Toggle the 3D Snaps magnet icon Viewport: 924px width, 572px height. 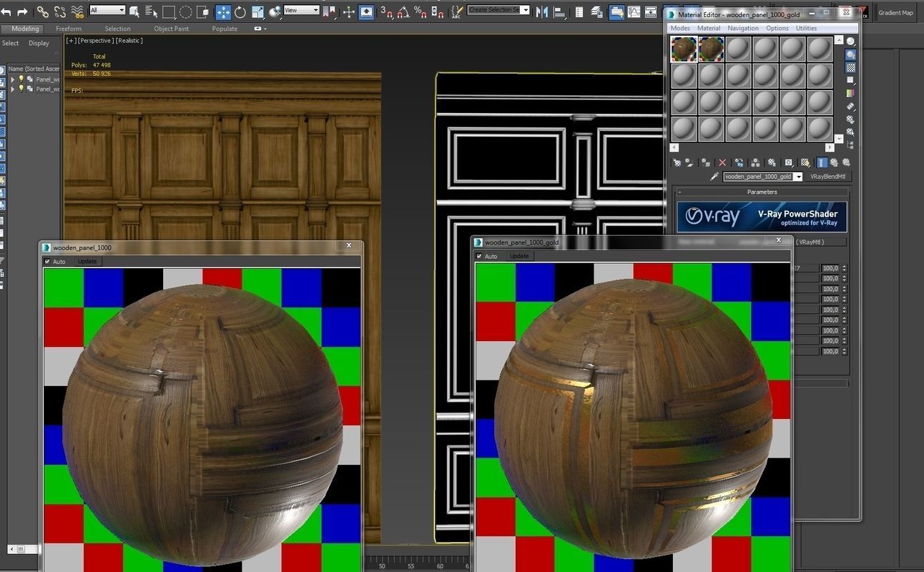click(x=386, y=11)
